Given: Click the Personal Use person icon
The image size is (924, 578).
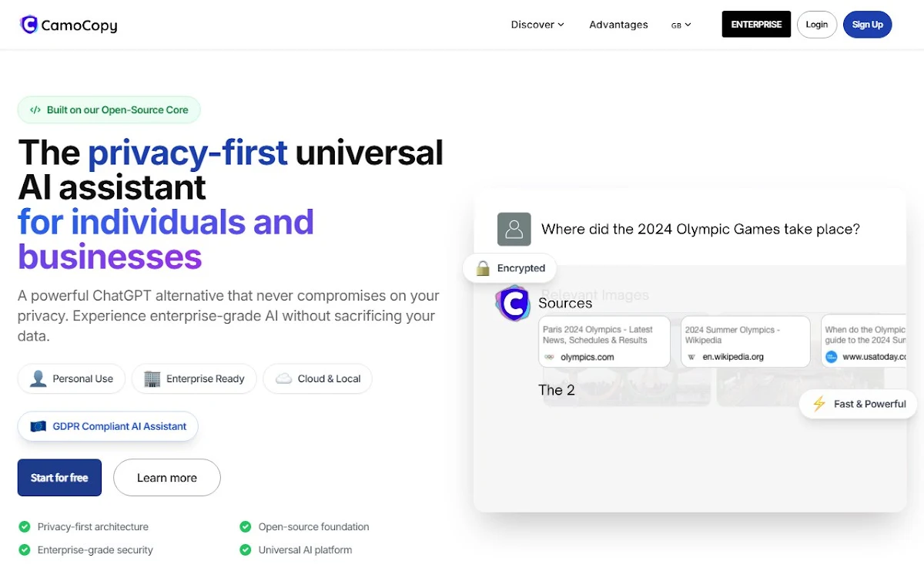Looking at the screenshot, I should pos(38,378).
